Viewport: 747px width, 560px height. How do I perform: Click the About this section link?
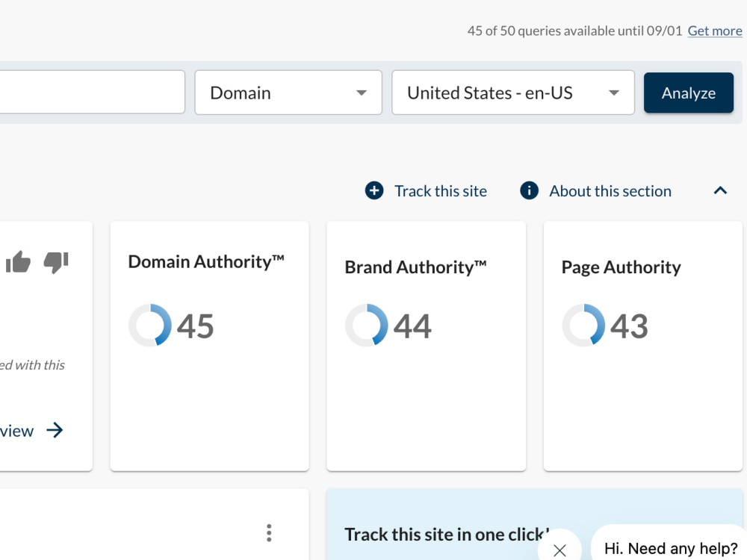click(610, 191)
